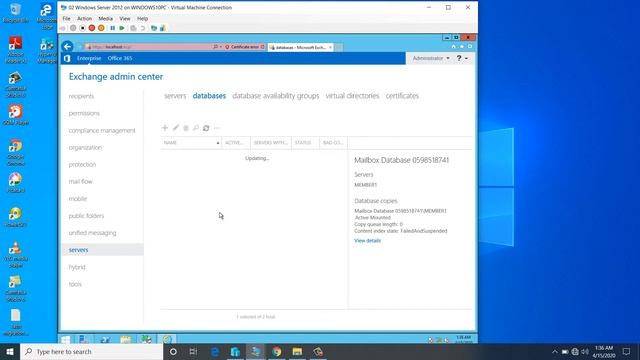Image resolution: width=640 pixels, height=360 pixels.
Task: Open Task View on host taskbar
Action: [193, 351]
